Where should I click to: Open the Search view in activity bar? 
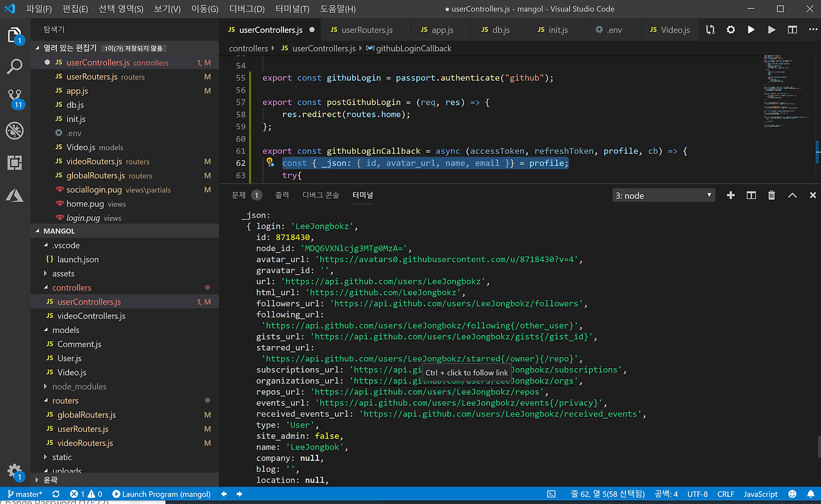tap(15, 66)
